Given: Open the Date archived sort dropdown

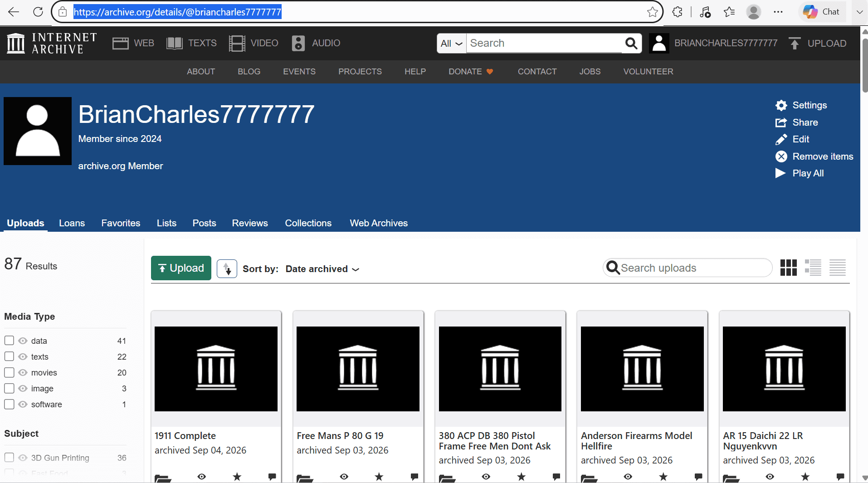Looking at the screenshot, I should tap(322, 269).
